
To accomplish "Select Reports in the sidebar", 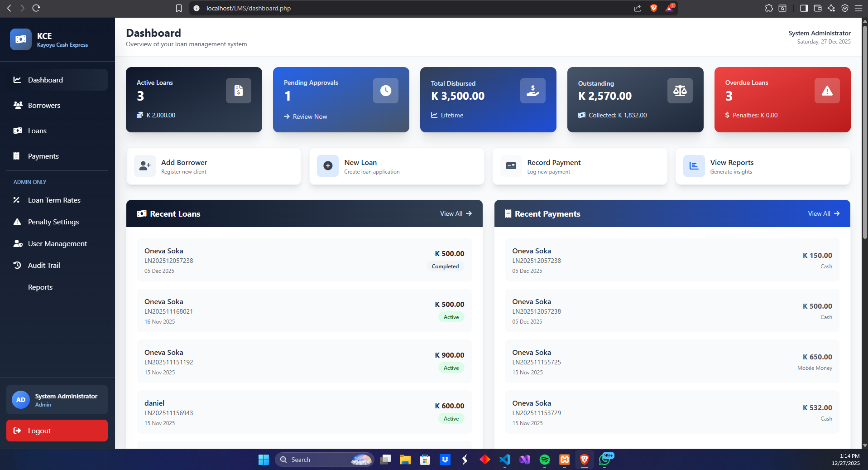I will (x=40, y=287).
